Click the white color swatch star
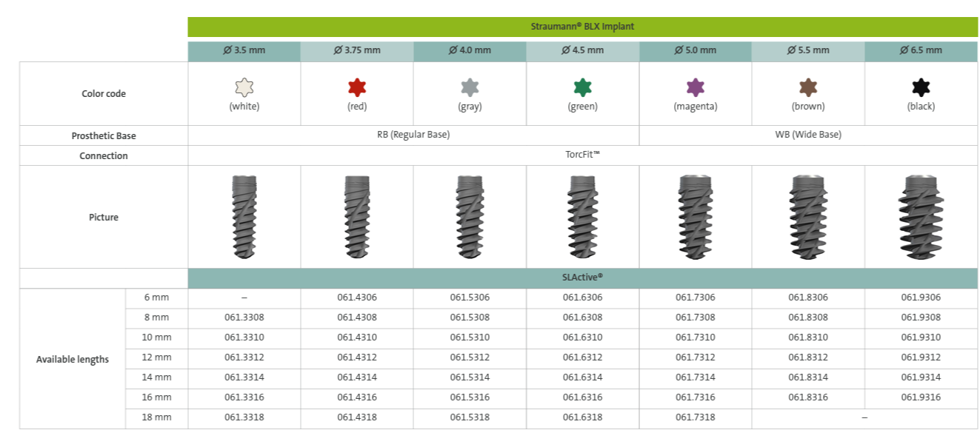Viewport: 980px width, 430px height. point(244,86)
